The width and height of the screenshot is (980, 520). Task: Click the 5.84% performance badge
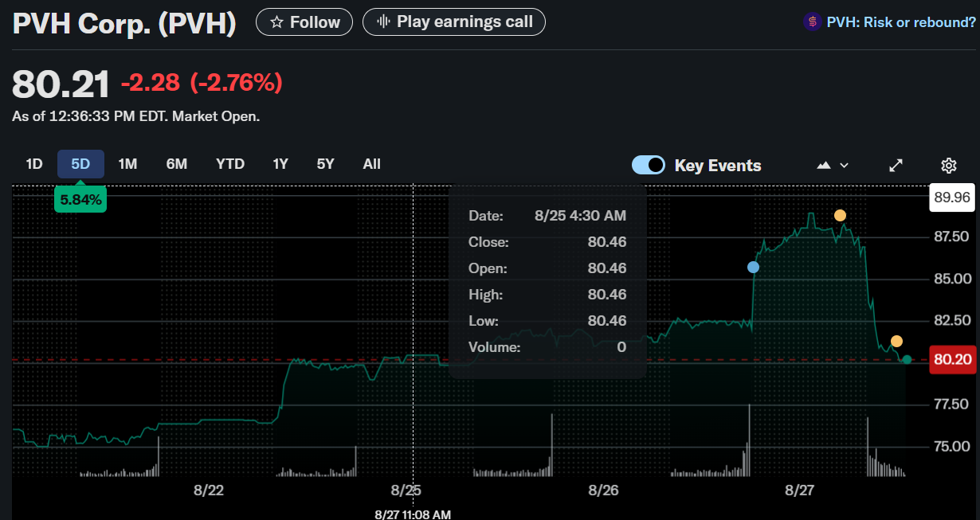point(80,200)
